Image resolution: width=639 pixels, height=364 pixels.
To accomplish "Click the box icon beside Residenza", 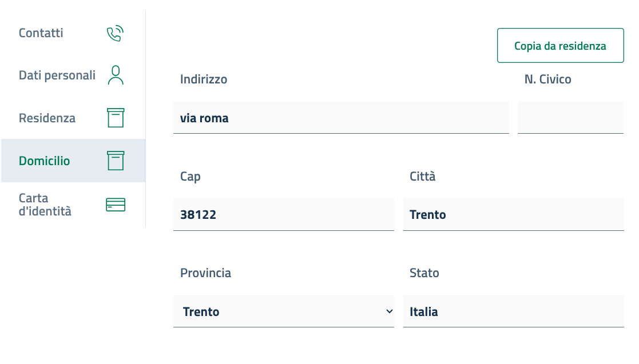I will 116,118.
